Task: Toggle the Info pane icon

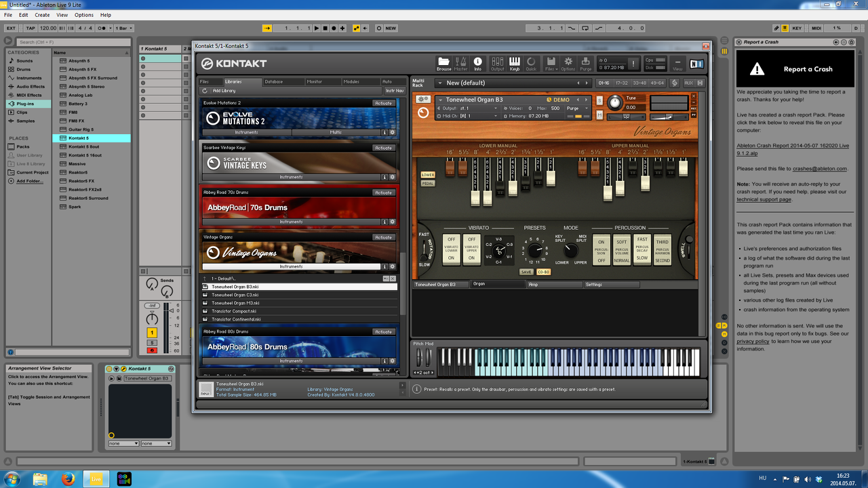Action: click(477, 64)
